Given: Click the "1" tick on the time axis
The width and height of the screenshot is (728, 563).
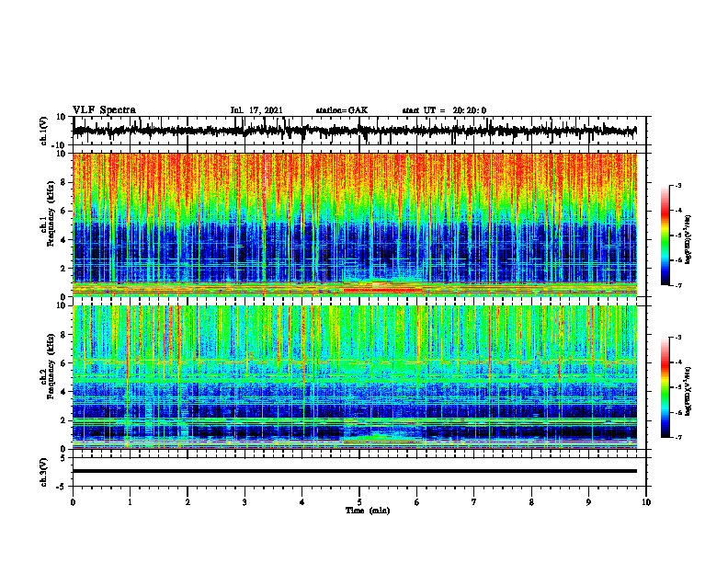Looking at the screenshot, I should (130, 502).
